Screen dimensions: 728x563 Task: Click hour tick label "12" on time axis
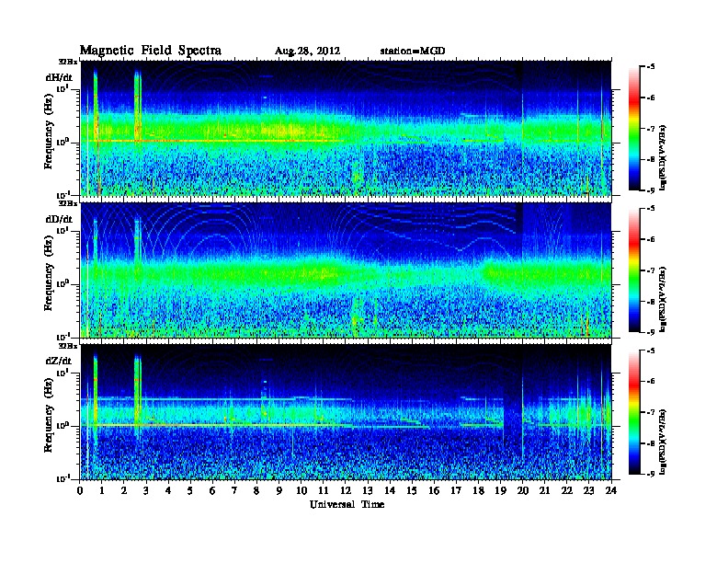[346, 490]
